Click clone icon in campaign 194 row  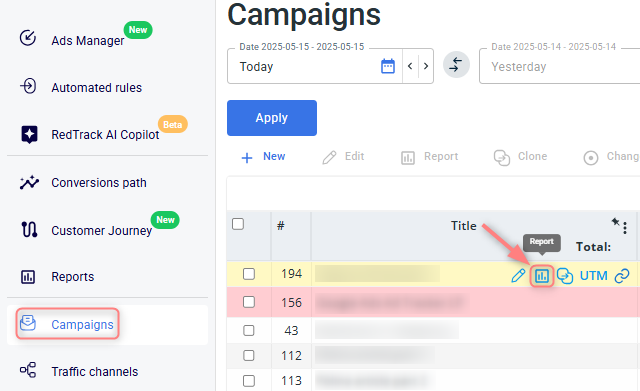(x=565, y=276)
